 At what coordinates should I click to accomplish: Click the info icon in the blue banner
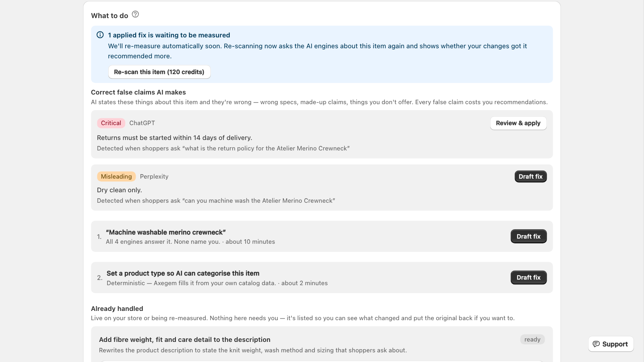[100, 35]
